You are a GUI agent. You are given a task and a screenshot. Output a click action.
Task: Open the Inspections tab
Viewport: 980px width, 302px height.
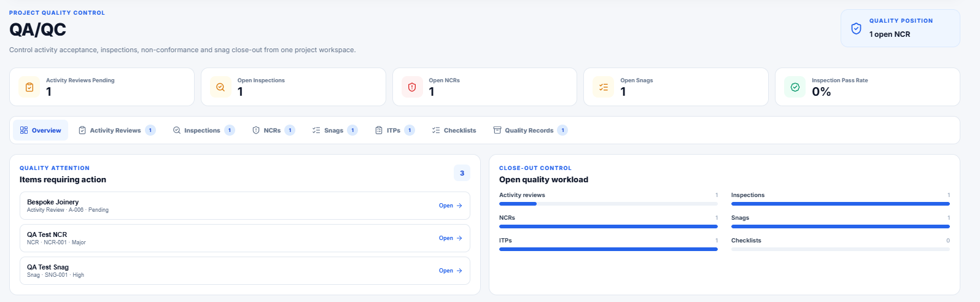[203, 130]
